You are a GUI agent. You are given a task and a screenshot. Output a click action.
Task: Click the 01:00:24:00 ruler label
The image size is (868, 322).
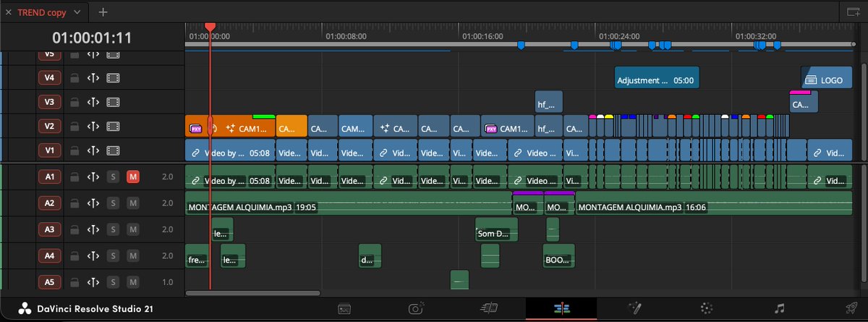(619, 35)
